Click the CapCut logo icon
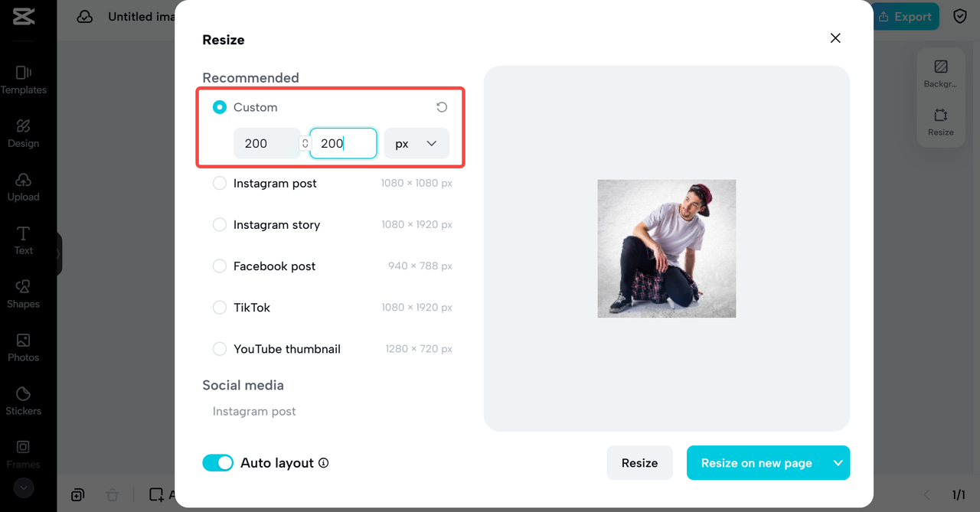Screen dimensions: 980x512 tap(24, 16)
